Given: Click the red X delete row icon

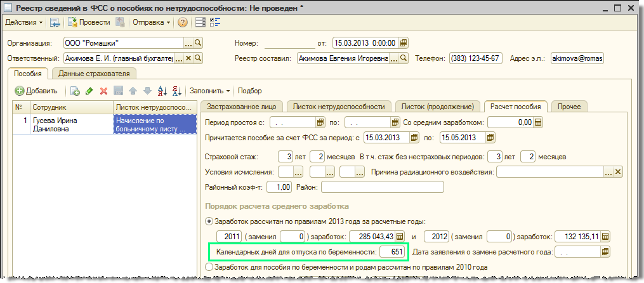Looking at the screenshot, I should pos(104,91).
